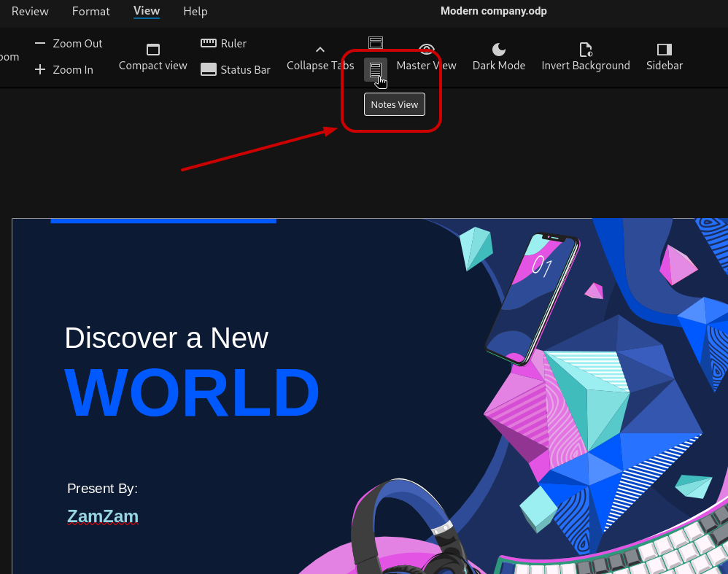Click the Zoom In plus icon
Viewport: 728px width, 574px height.
pos(40,70)
